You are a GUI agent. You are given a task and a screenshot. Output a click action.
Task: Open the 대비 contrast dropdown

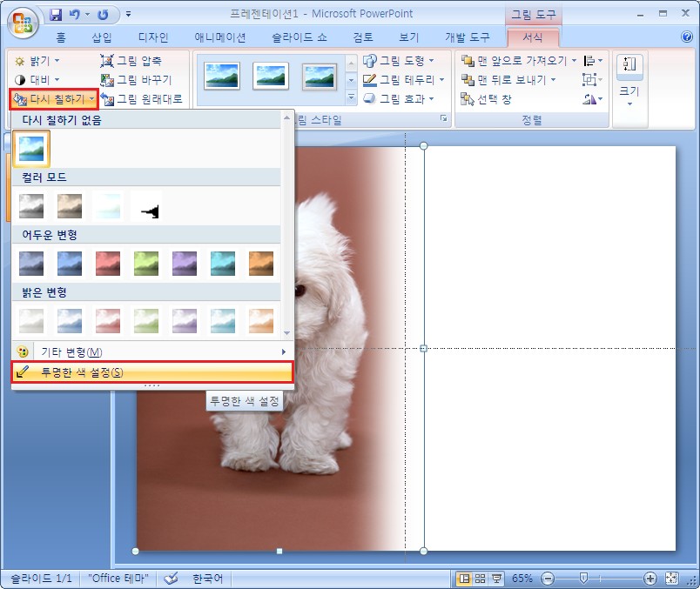coord(37,80)
